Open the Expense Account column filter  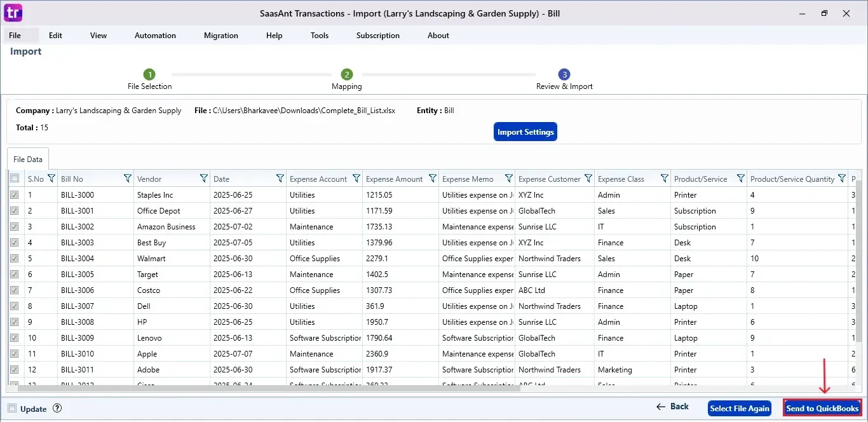[356, 179]
